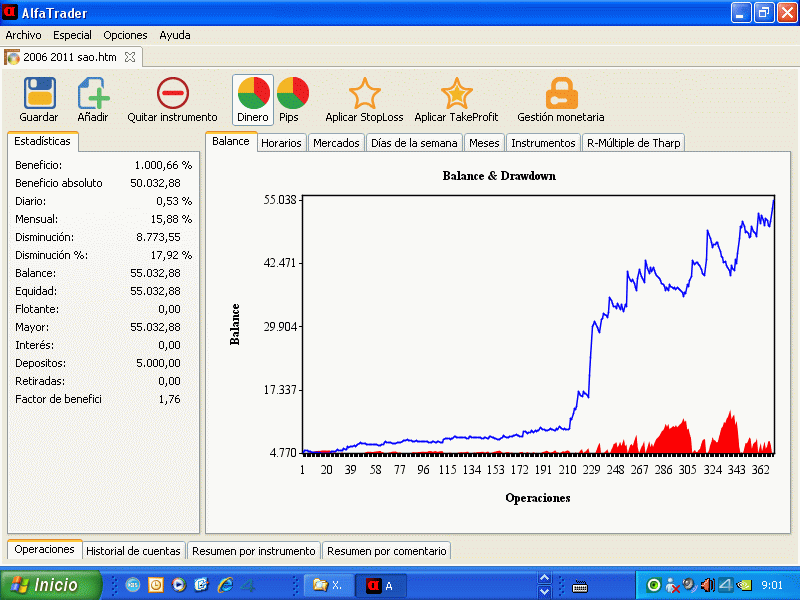Click the green circle tray icon
The height and width of the screenshot is (600, 800).
tap(653, 585)
